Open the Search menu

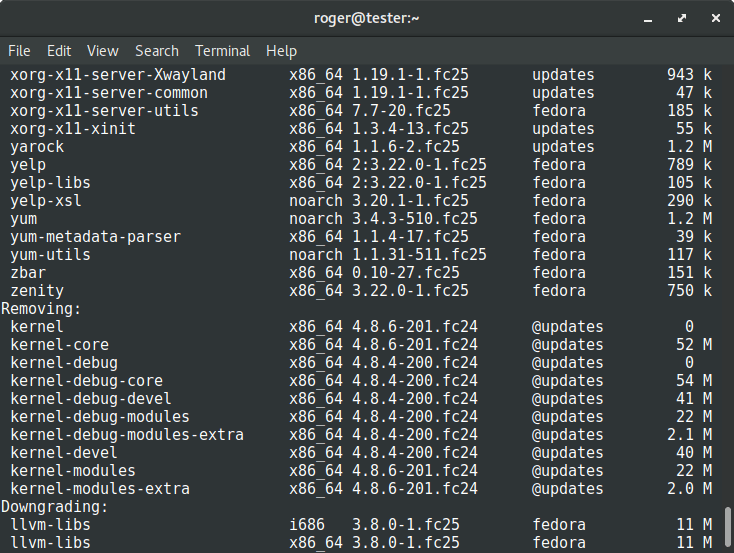coord(157,51)
